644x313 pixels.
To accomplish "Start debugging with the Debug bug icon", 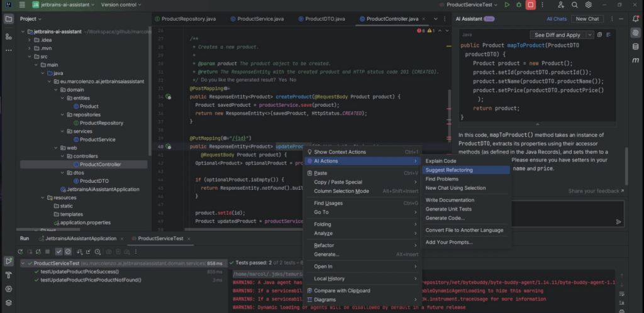I will pyautogui.click(x=519, y=5).
